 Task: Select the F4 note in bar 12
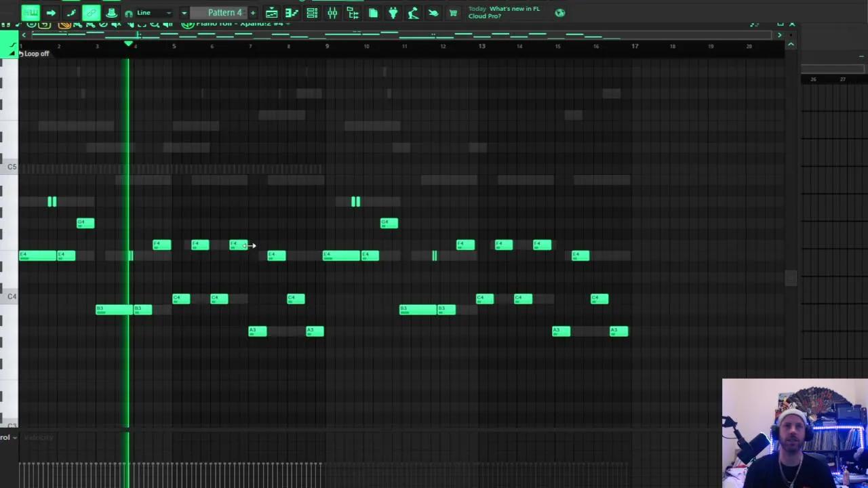[466, 245]
